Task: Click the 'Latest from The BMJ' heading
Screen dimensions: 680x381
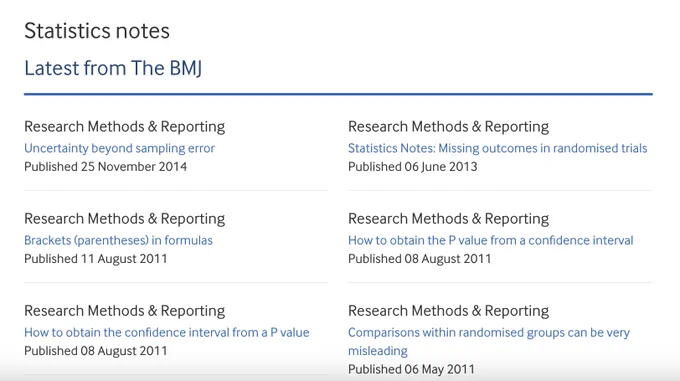Action: click(x=113, y=68)
